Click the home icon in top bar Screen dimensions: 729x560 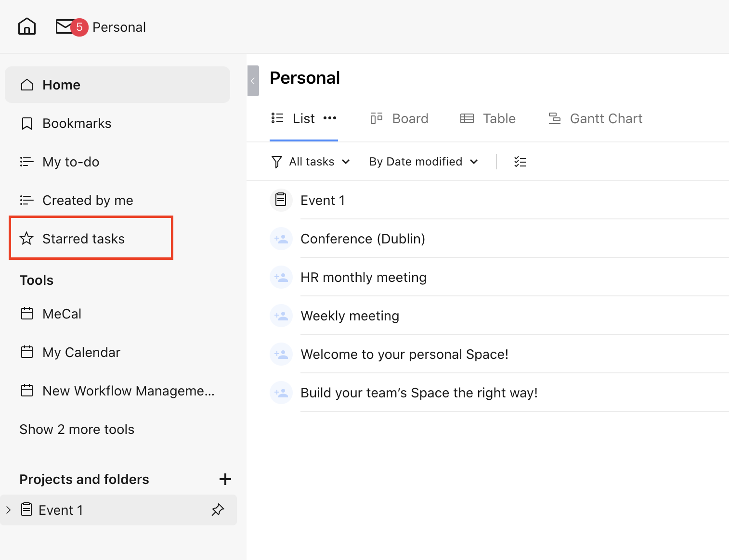27,26
